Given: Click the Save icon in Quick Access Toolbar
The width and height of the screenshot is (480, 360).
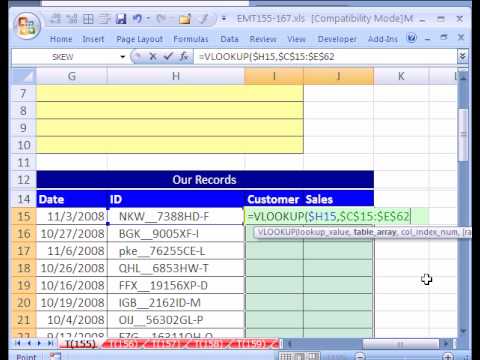Looking at the screenshot, I should [121, 19].
